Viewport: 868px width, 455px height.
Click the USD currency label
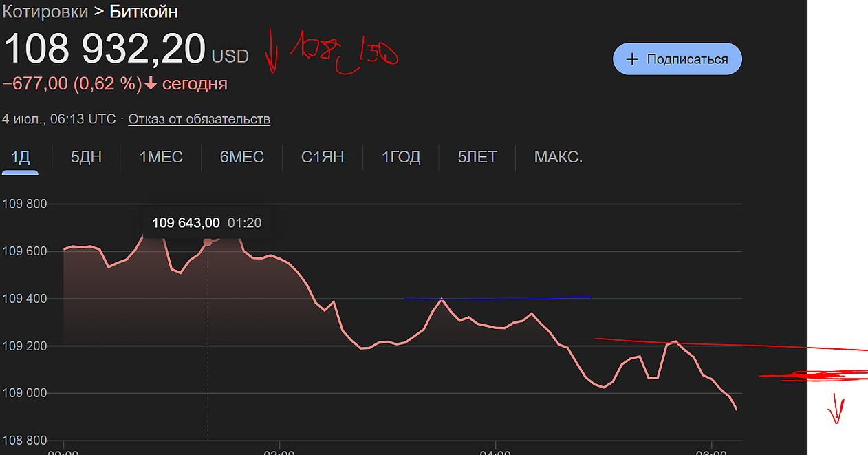pyautogui.click(x=230, y=56)
